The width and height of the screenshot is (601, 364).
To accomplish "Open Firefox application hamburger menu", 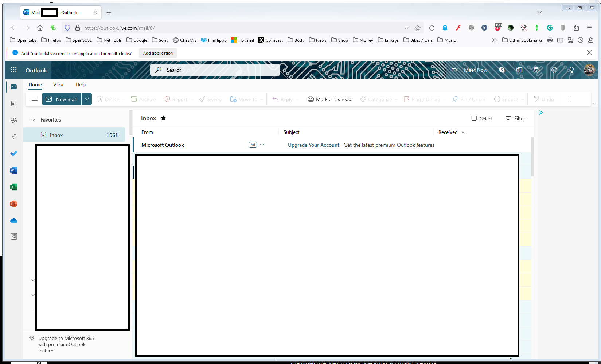I will 589,28.
